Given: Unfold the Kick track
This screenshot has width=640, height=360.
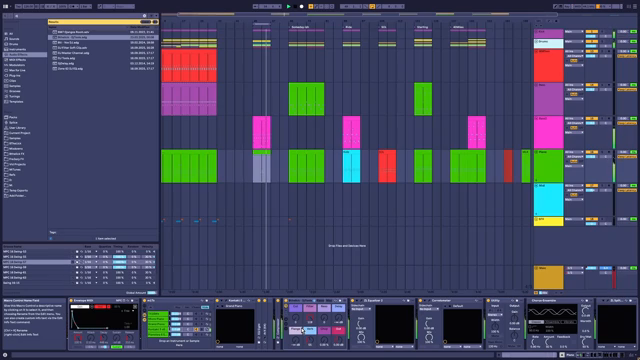Looking at the screenshot, I should 536,32.
